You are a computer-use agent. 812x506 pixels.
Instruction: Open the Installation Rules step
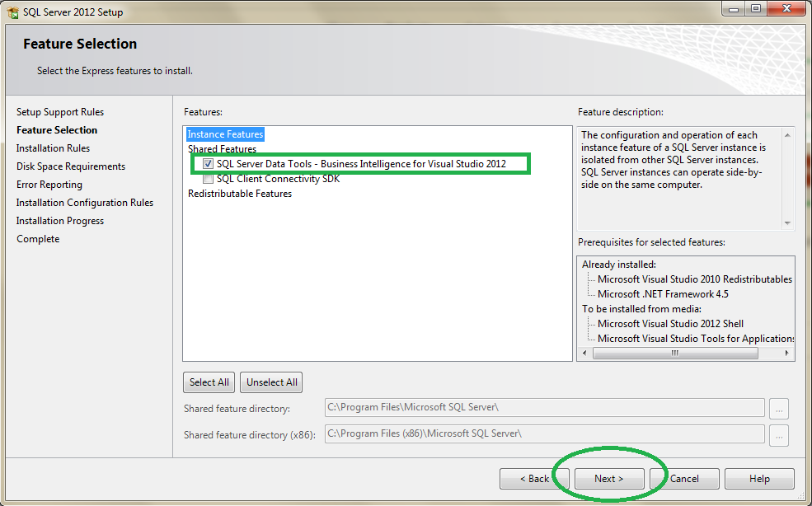click(x=53, y=148)
